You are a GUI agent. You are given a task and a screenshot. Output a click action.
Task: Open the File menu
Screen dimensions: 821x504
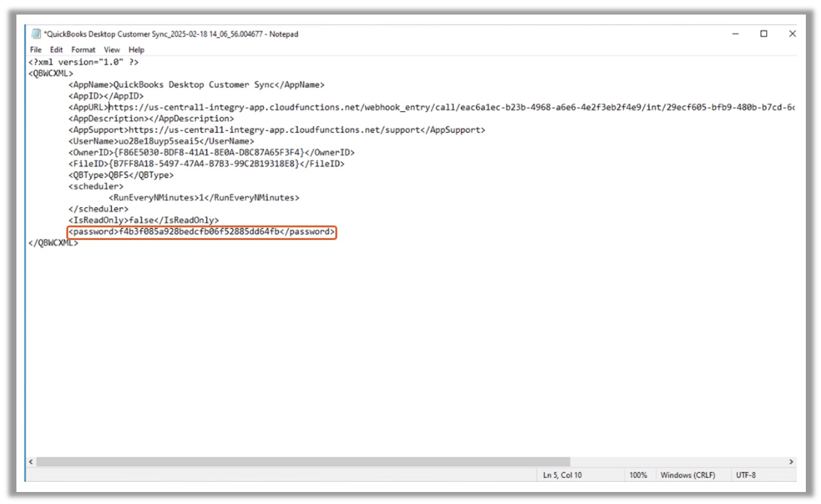click(36, 49)
